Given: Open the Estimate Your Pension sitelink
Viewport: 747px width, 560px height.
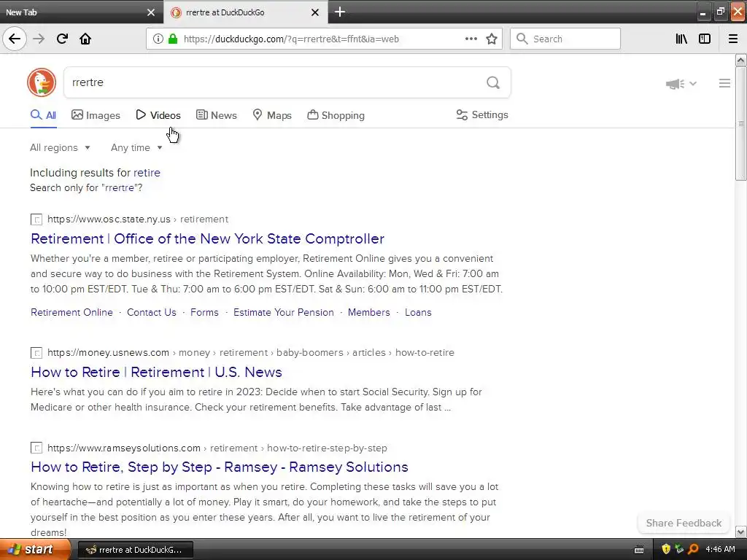Looking at the screenshot, I should (x=284, y=312).
